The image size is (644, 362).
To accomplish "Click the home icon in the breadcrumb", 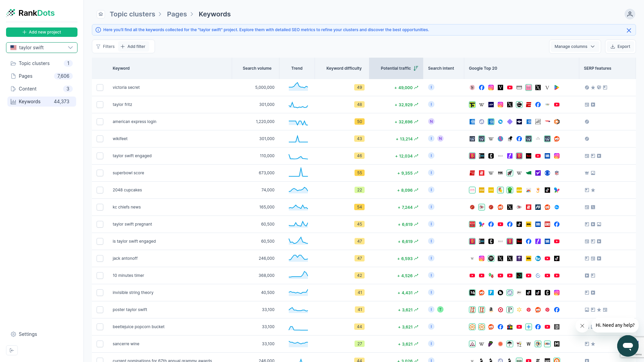I will [101, 14].
